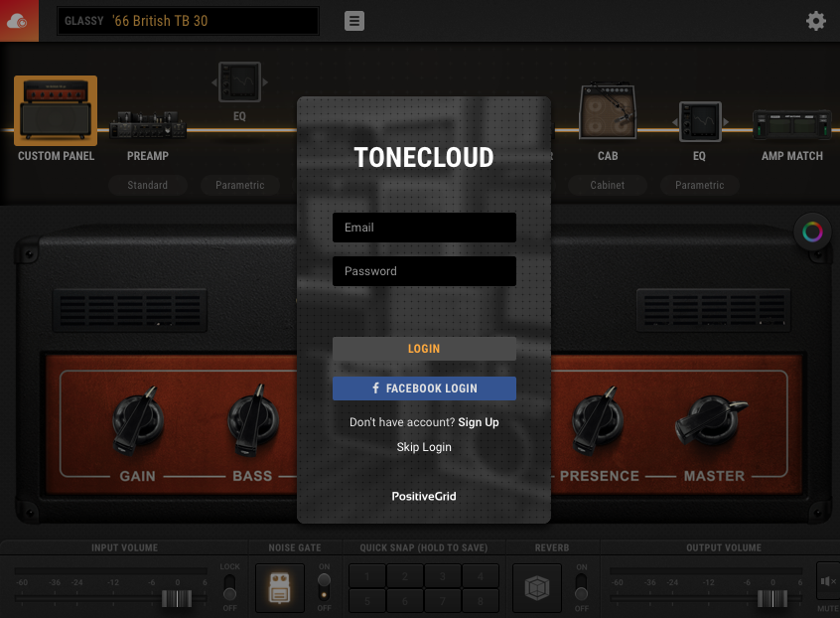
Task: Select the EQ module next to Amp Match
Action: pos(700,121)
